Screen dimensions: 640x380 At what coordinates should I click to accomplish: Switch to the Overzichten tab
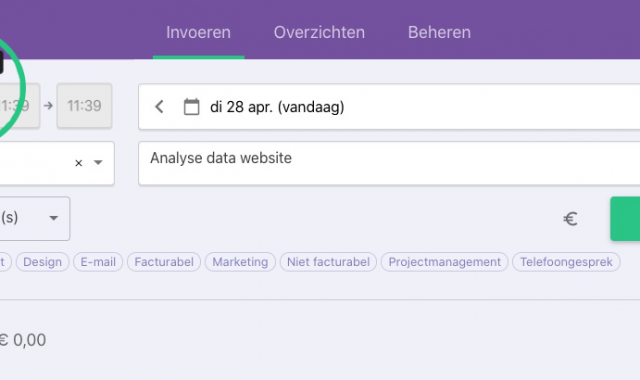tap(319, 32)
